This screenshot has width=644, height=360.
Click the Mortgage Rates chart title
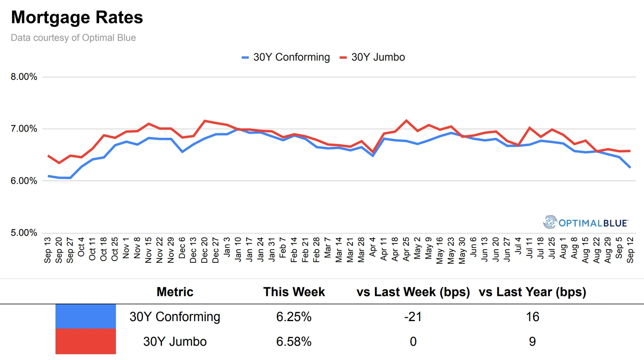point(77,17)
